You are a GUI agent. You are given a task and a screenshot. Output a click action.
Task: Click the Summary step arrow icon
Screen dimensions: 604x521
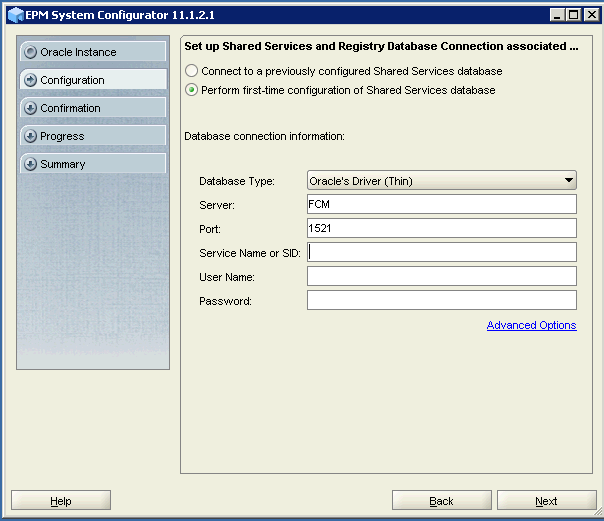tap(30, 164)
